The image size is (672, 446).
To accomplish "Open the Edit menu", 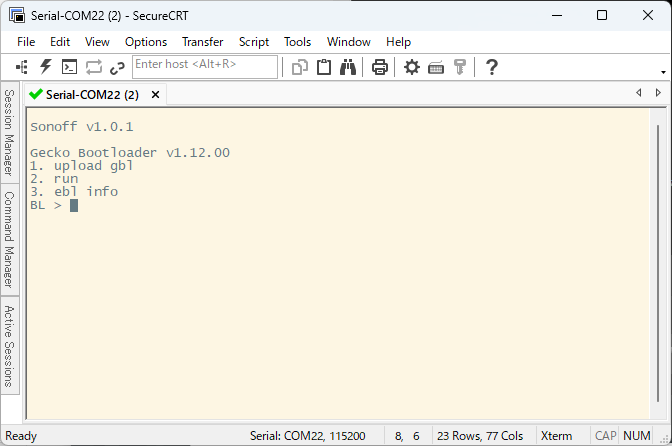I will coord(60,42).
